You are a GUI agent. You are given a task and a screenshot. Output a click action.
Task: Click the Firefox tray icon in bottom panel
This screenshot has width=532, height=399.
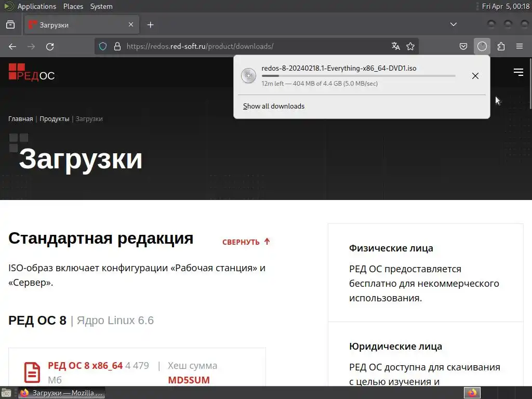[472, 393]
